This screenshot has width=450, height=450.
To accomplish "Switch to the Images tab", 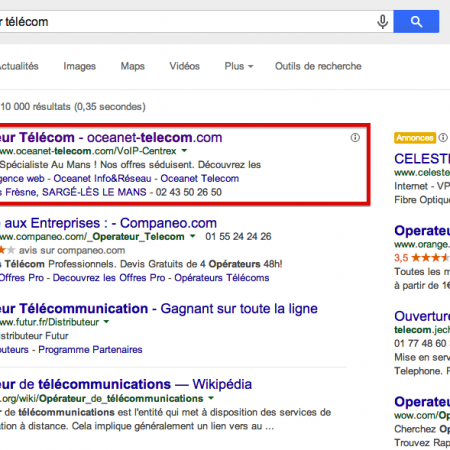I will (80, 66).
